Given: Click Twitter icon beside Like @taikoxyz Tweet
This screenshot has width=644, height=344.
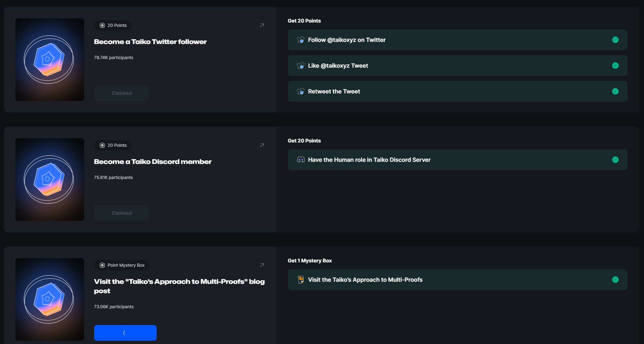Looking at the screenshot, I should (x=301, y=66).
